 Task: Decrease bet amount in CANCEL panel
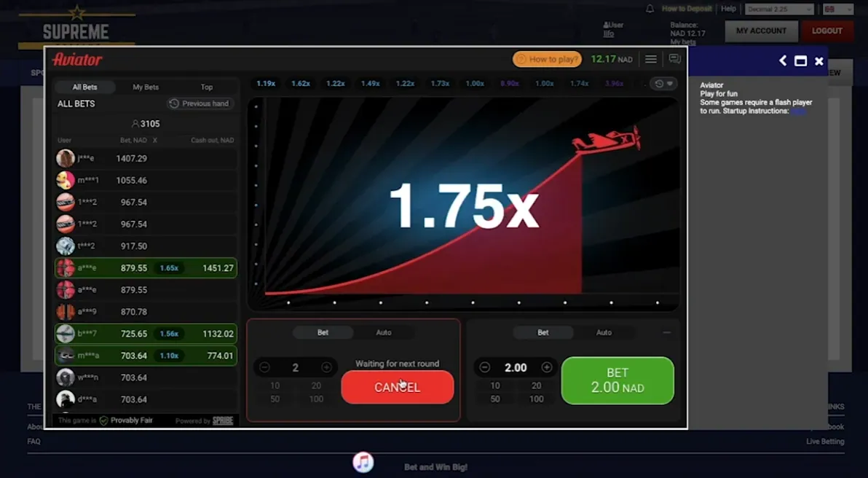264,367
